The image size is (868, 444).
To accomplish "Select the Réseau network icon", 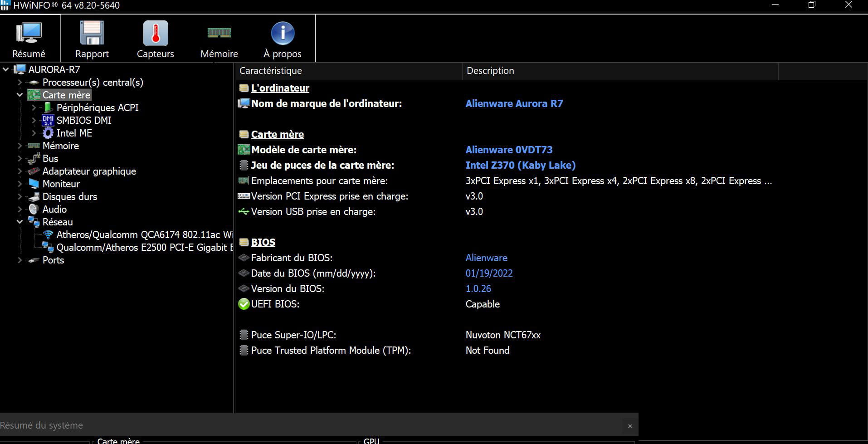I will [34, 222].
